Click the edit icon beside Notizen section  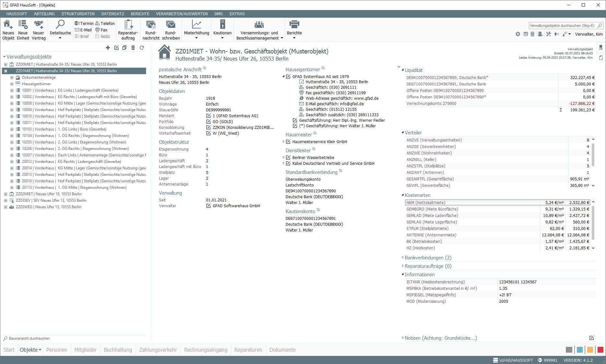592,338
